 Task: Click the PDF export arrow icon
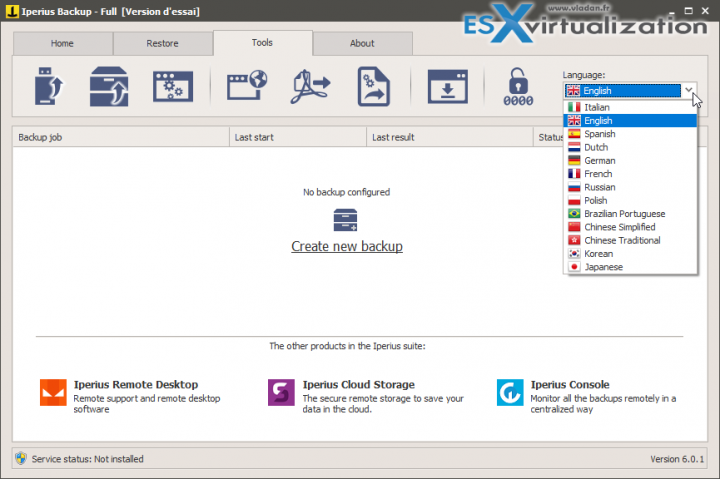(x=310, y=86)
